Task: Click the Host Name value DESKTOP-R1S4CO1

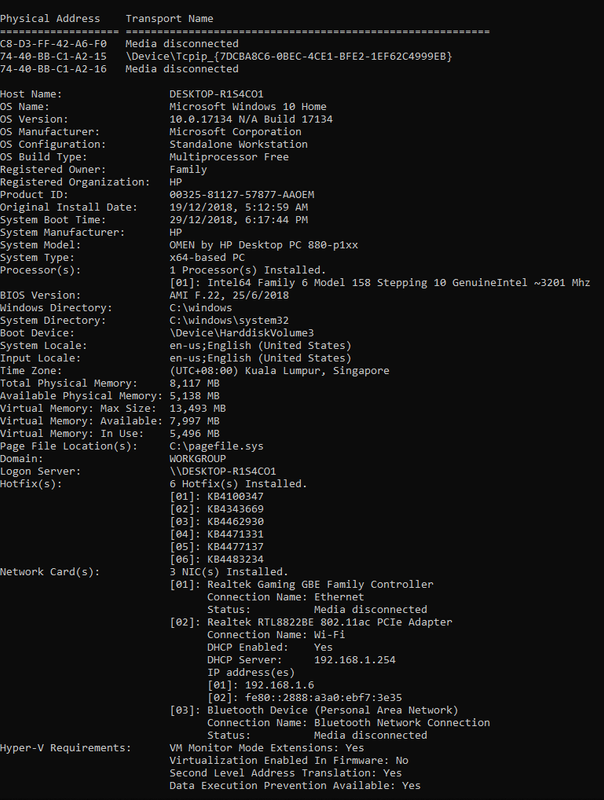Action: pos(216,94)
